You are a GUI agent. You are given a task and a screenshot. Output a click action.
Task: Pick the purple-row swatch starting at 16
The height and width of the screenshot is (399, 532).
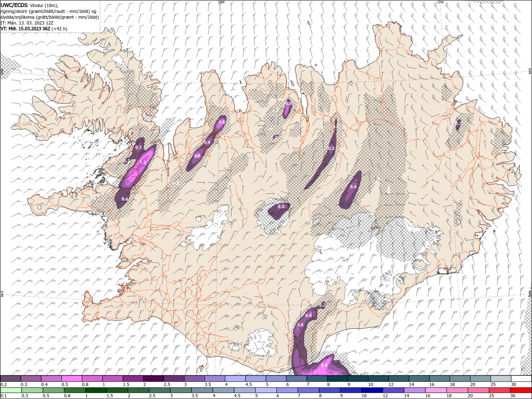[439, 379]
